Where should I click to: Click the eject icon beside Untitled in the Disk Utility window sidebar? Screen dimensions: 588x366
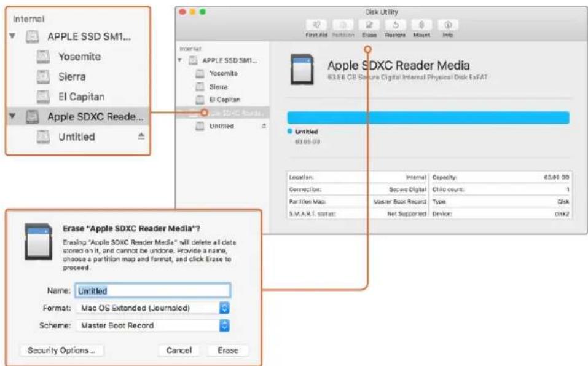[264, 125]
